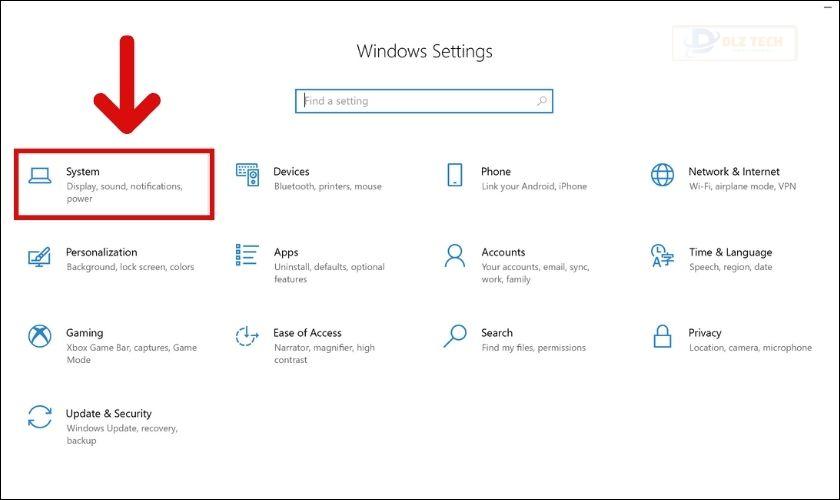Image resolution: width=840 pixels, height=500 pixels.
Task: Click "Narrator, magnifier, high contrast" description
Action: click(x=324, y=353)
